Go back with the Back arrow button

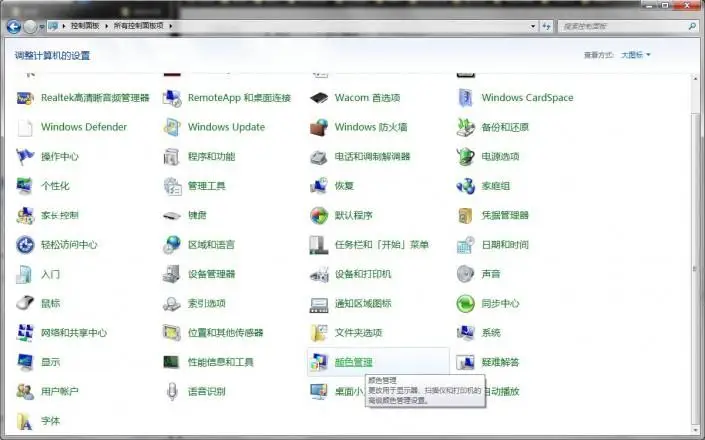click(14, 27)
